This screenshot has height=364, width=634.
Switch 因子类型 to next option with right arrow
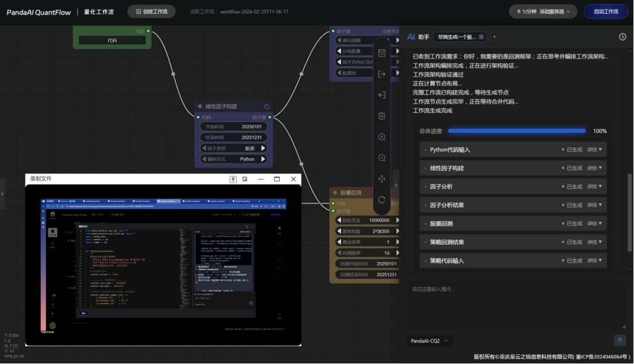point(263,148)
